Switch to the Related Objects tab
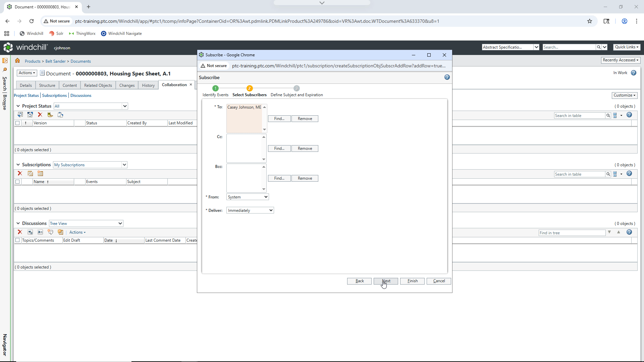This screenshot has width=644, height=362. click(x=98, y=85)
